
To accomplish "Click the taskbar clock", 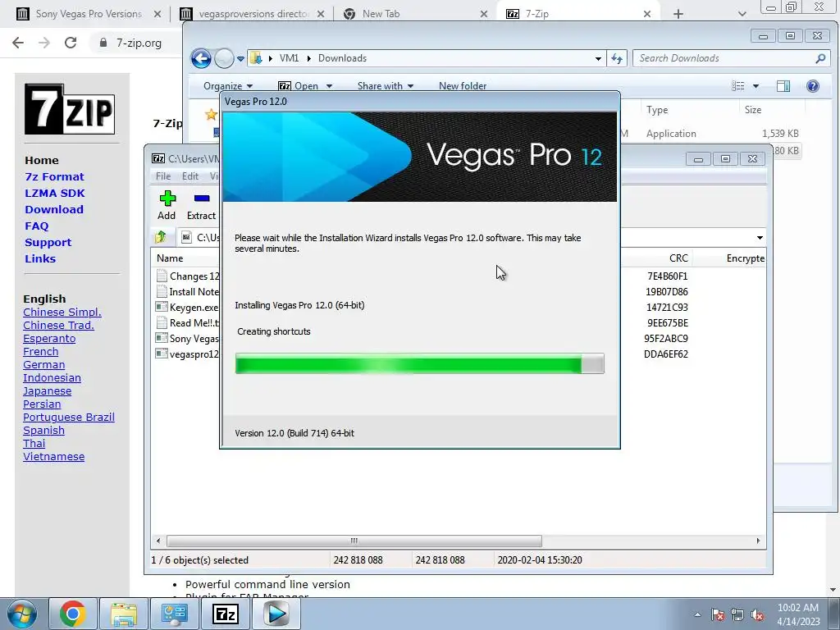I will [x=798, y=614].
